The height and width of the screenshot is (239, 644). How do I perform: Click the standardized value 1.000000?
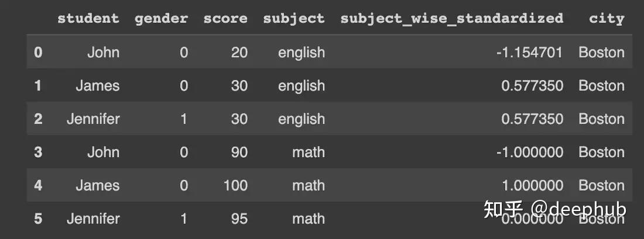pos(532,186)
